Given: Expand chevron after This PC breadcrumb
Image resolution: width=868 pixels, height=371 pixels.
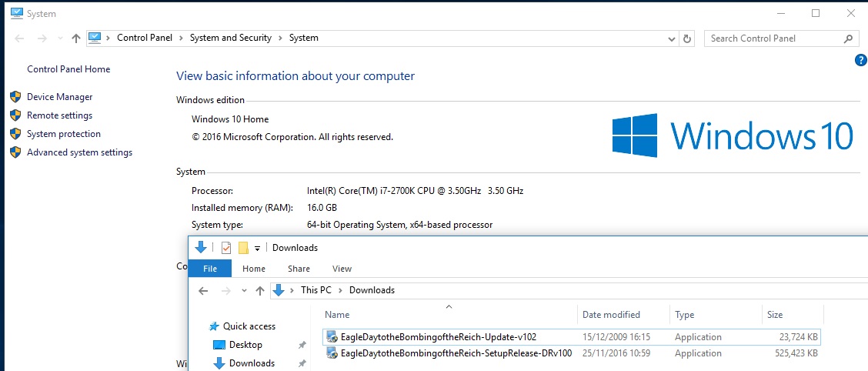Looking at the screenshot, I should pyautogui.click(x=340, y=289).
